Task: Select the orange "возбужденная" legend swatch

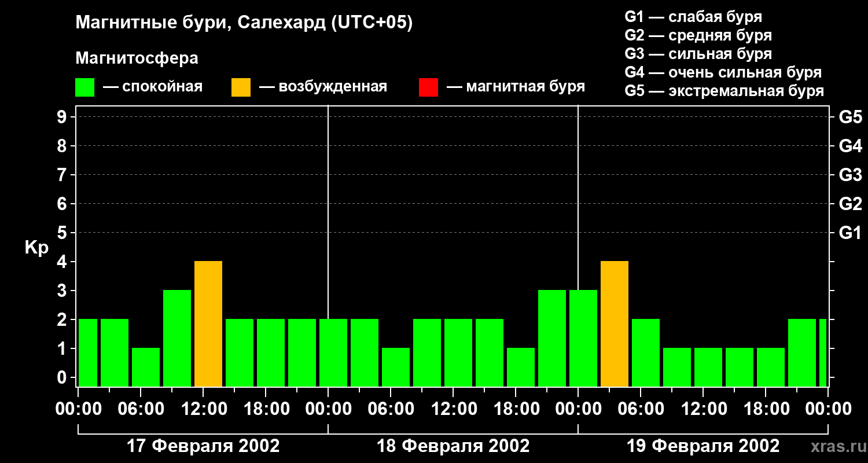Action: [241, 87]
